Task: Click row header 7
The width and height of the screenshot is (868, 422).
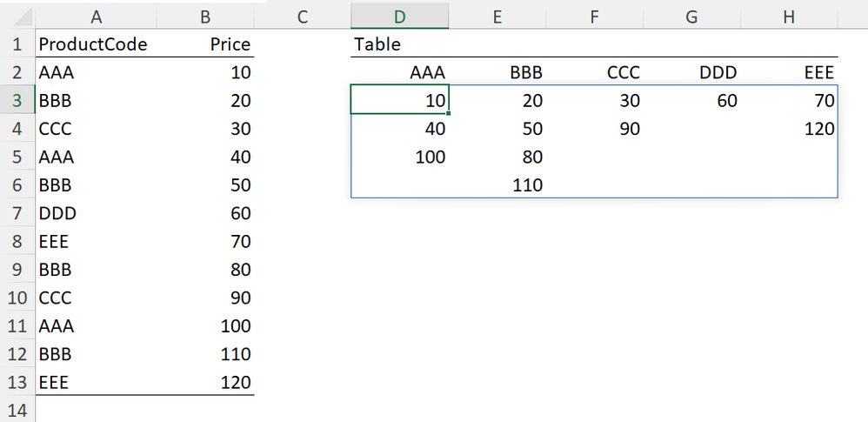Action: 16,213
